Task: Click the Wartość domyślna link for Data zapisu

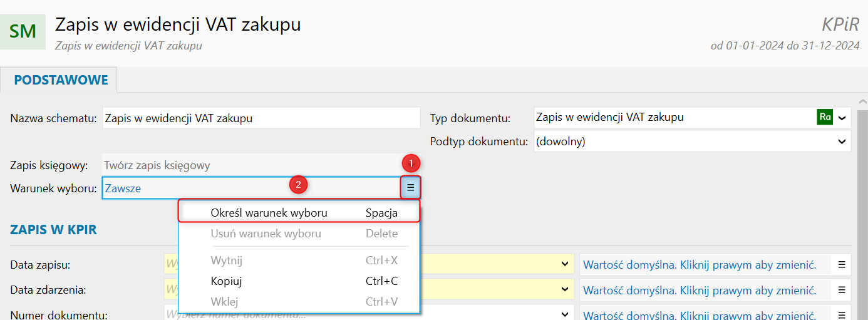Action: pos(700,265)
